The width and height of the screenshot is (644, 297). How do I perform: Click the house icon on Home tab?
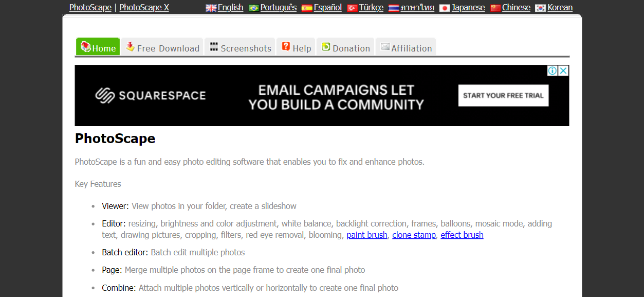(85, 47)
